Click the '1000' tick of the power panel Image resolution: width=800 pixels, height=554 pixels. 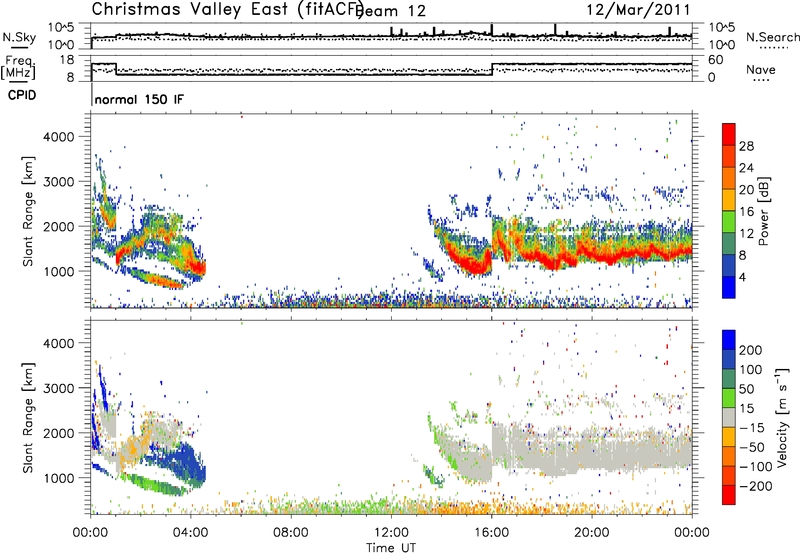(x=59, y=271)
